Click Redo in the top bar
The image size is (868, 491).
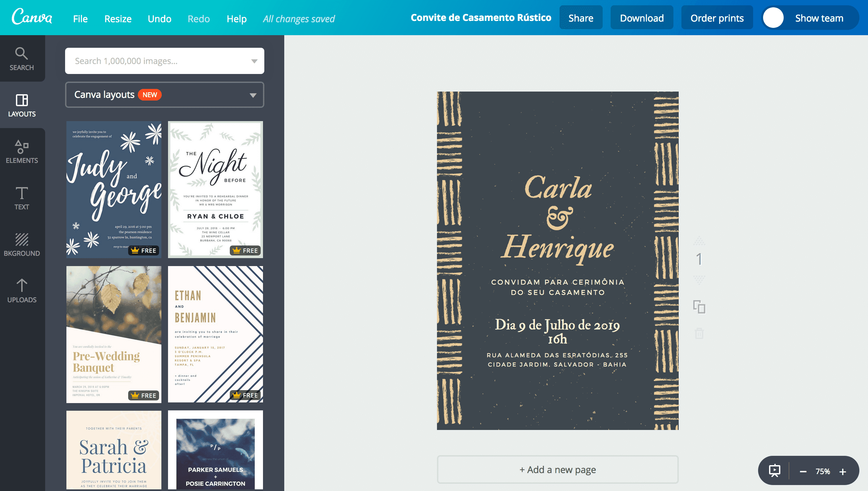coord(199,19)
